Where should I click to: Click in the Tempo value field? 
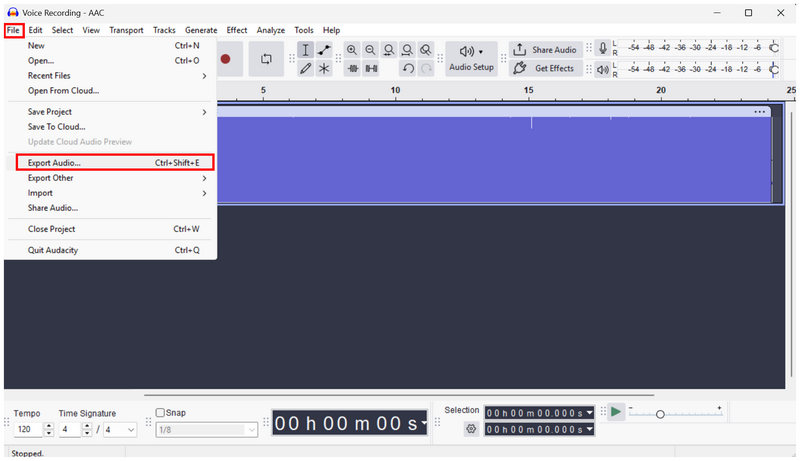29,429
